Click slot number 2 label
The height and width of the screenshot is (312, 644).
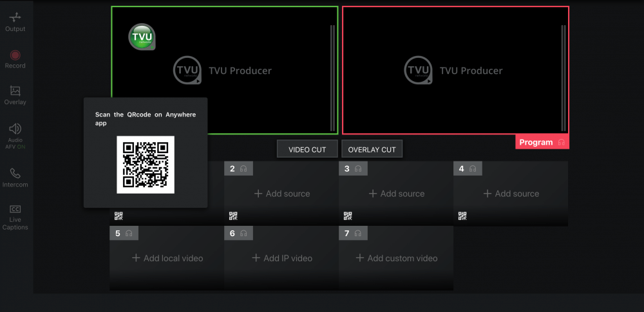point(232,169)
